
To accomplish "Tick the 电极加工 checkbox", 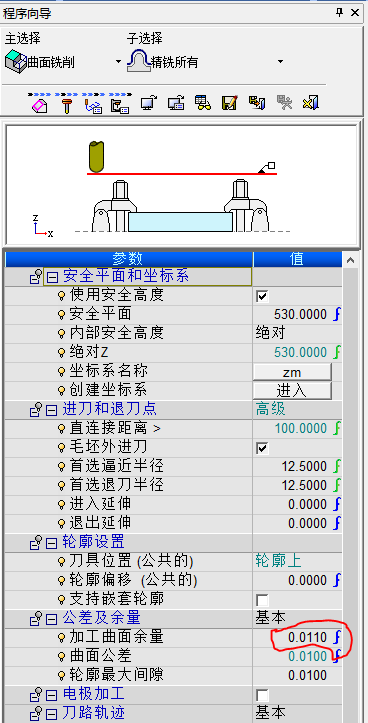I will click(x=262, y=695).
